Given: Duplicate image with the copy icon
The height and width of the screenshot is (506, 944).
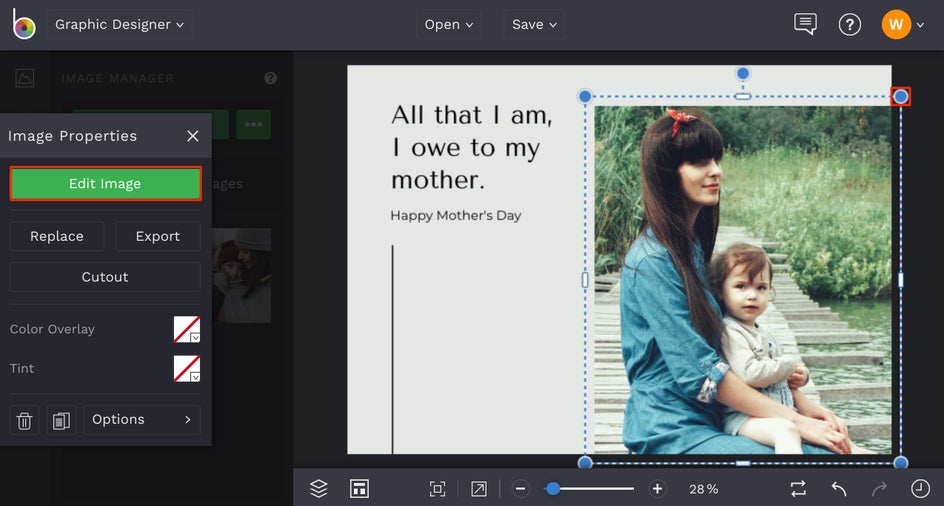Looking at the screenshot, I should tap(61, 420).
